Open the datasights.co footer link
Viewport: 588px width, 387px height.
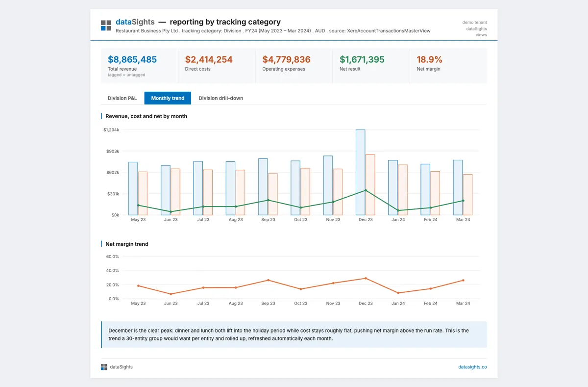[x=472, y=367]
